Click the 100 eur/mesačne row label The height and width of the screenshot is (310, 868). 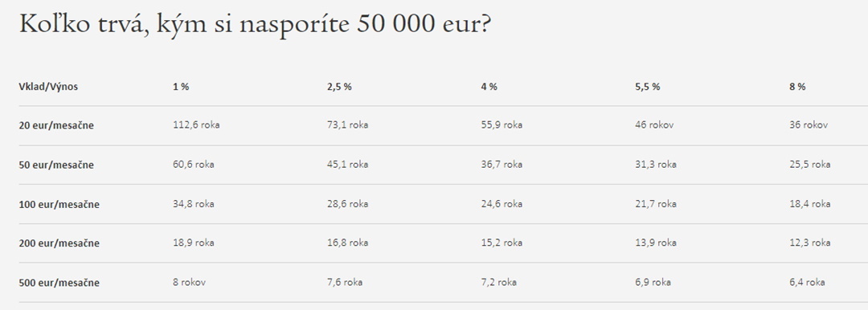[x=59, y=204]
